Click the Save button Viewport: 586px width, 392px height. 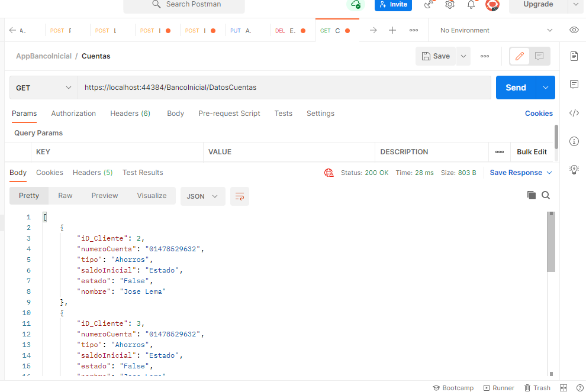click(x=436, y=56)
